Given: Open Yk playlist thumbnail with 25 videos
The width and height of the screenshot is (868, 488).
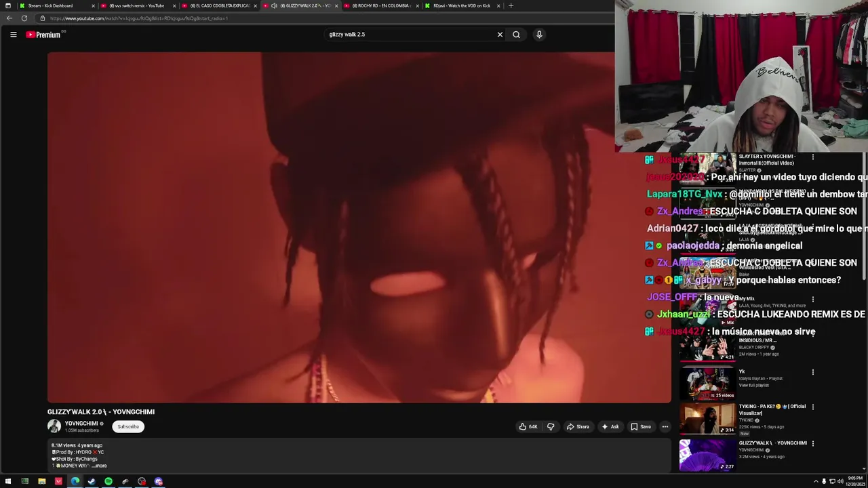Looking at the screenshot, I should point(707,384).
